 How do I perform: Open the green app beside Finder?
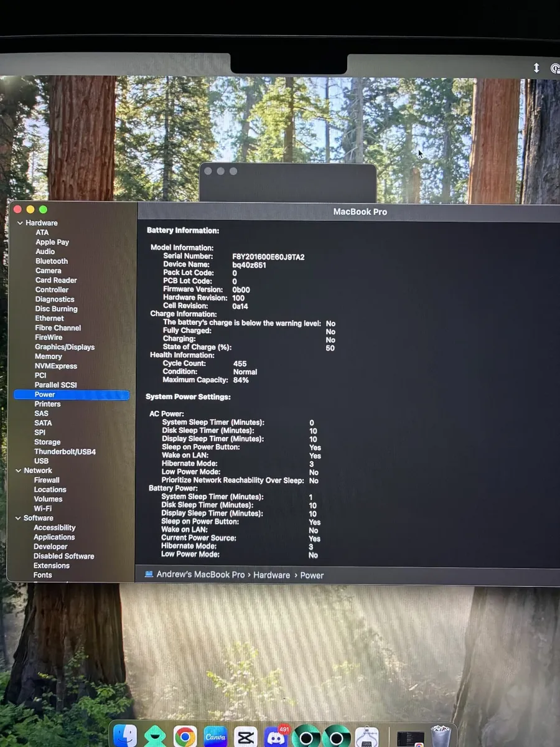(x=156, y=738)
